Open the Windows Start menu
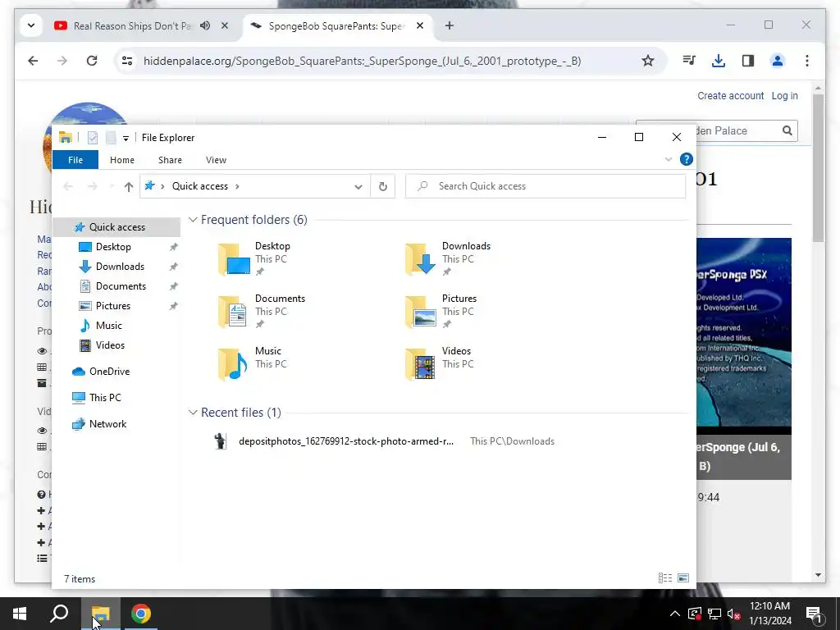Viewport: 840px width, 630px height. click(20, 614)
